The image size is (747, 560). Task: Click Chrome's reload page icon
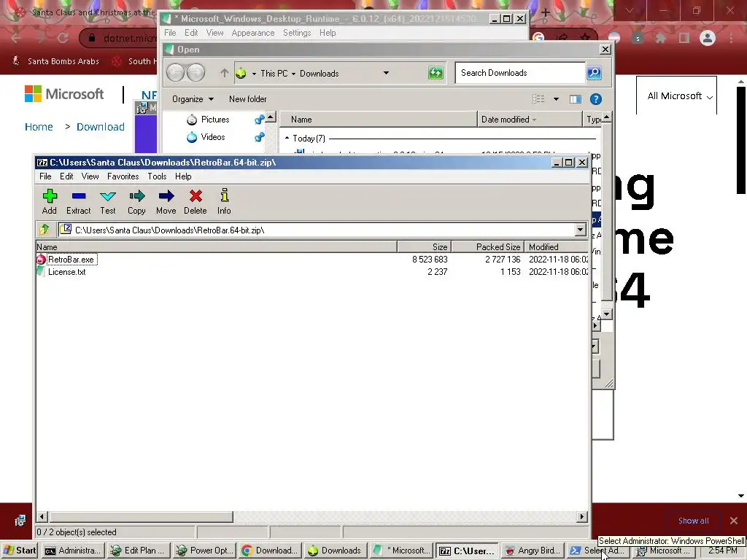[x=63, y=38]
